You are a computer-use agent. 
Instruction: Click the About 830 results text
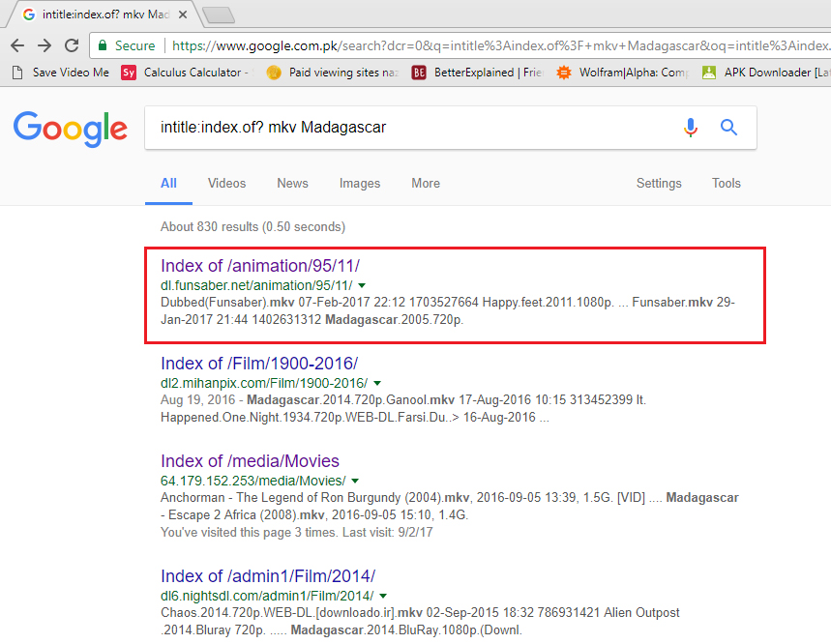252,226
